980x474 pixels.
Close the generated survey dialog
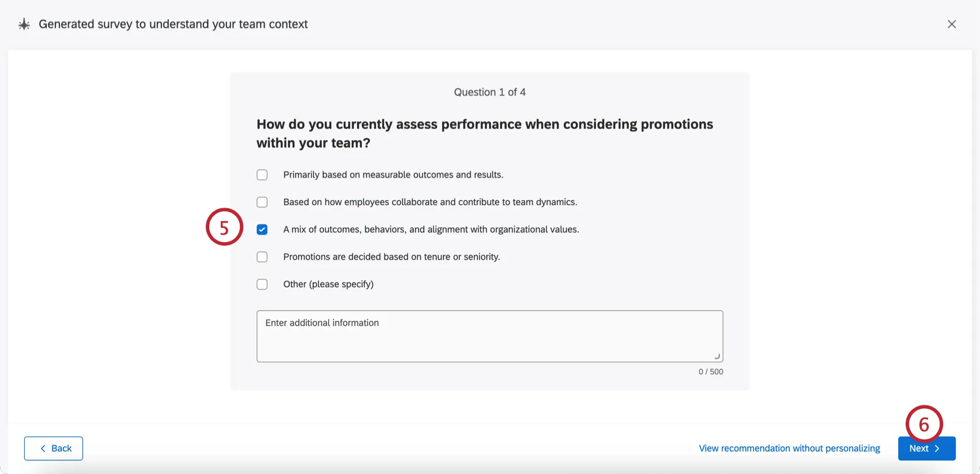952,24
